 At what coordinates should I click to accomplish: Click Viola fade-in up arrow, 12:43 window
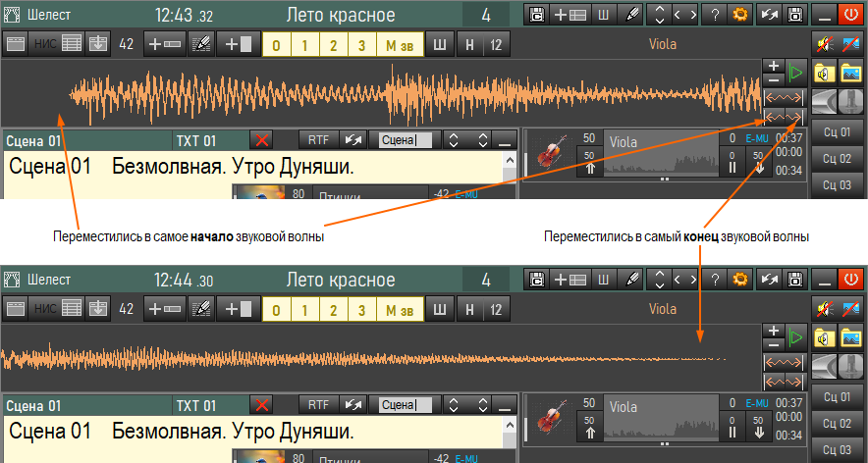click(x=589, y=162)
